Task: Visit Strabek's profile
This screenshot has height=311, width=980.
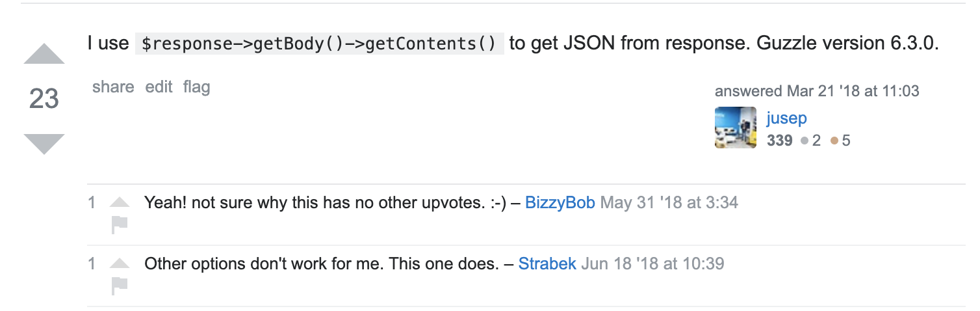Action: point(547,264)
